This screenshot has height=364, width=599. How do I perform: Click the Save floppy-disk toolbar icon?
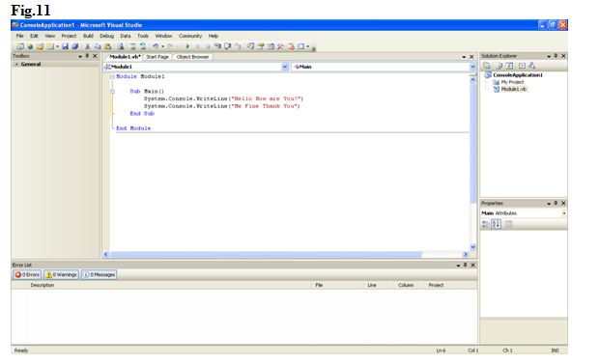click(65, 46)
